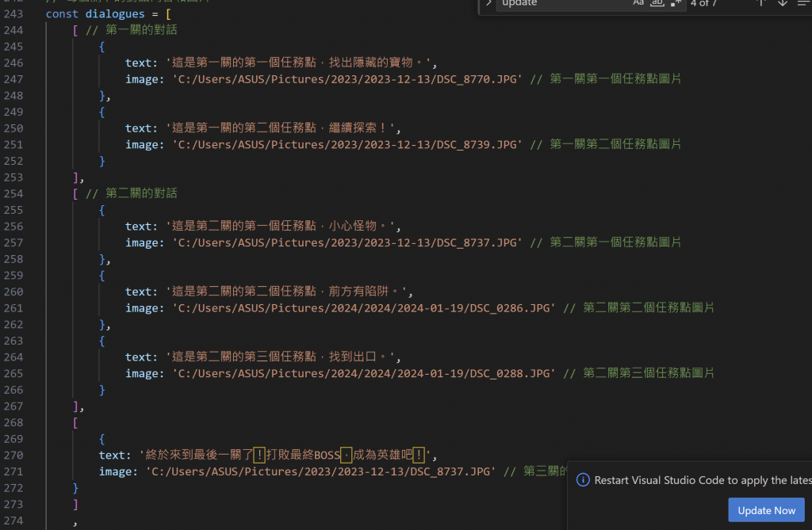This screenshot has height=530, width=812.
Task: Click the DSC_8737.JPG path on line 257
Action: pos(347,242)
